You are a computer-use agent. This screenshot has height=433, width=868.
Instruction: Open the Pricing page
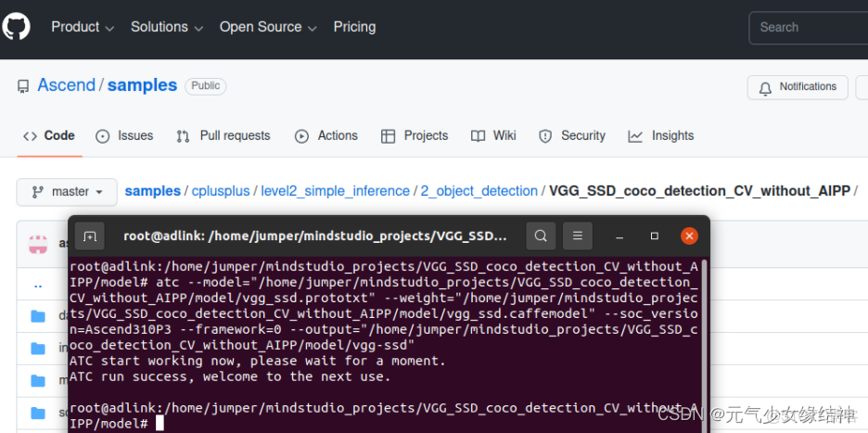tap(354, 27)
